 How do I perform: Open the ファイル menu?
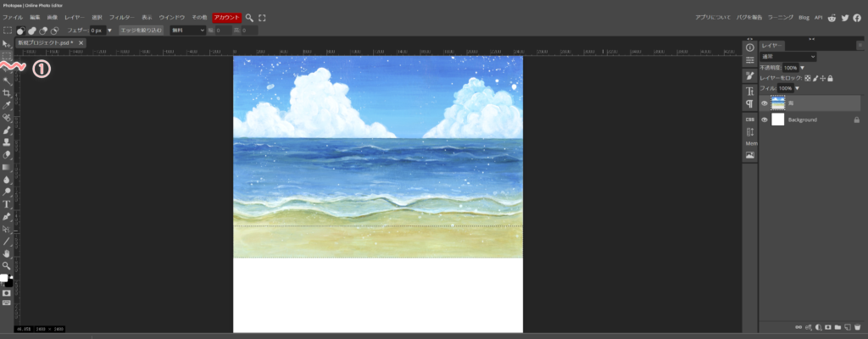tap(13, 17)
